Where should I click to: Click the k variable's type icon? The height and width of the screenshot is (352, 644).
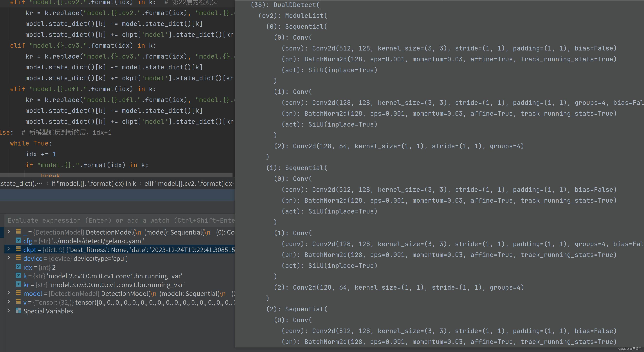18,275
